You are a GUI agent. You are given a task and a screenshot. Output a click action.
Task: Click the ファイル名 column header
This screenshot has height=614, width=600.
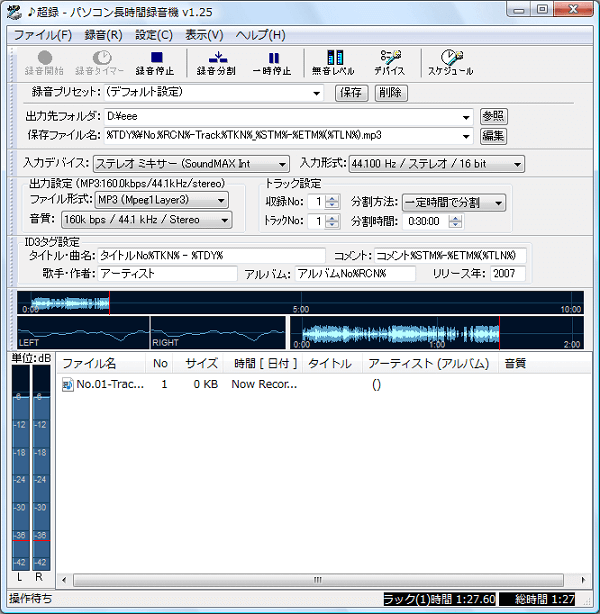coord(101,364)
